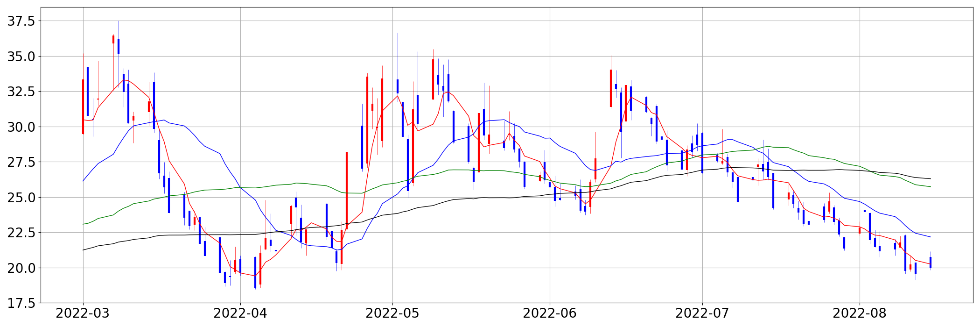Screen dimensions: 980x327
Task: Click the 17.5 y-axis label
Action: click(x=21, y=303)
